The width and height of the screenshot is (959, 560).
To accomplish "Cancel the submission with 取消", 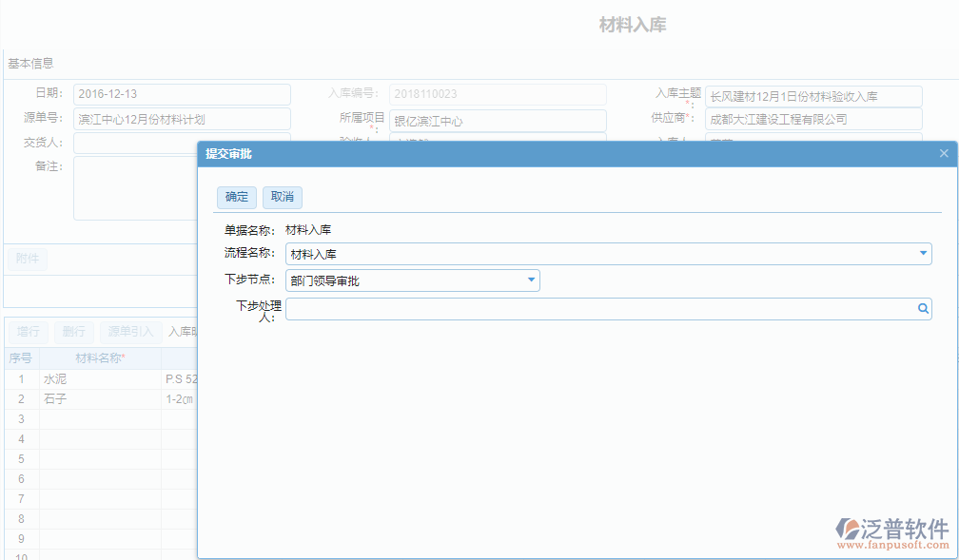I will (284, 197).
